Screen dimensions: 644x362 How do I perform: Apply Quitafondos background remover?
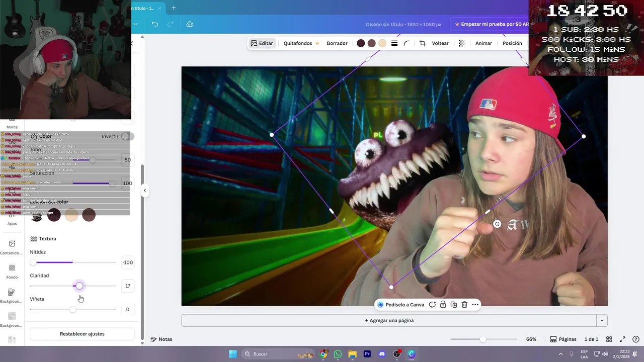[301, 43]
